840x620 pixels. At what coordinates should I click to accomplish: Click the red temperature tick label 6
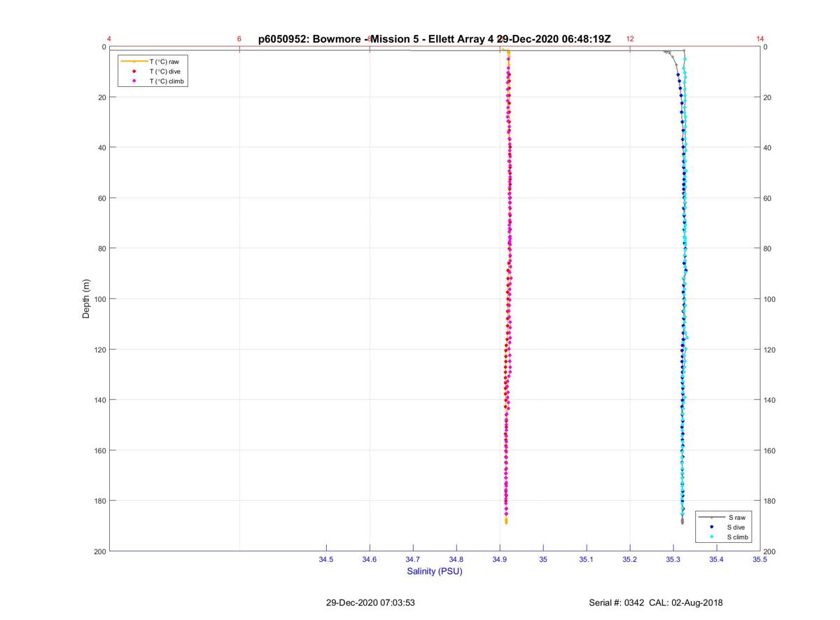pos(239,39)
